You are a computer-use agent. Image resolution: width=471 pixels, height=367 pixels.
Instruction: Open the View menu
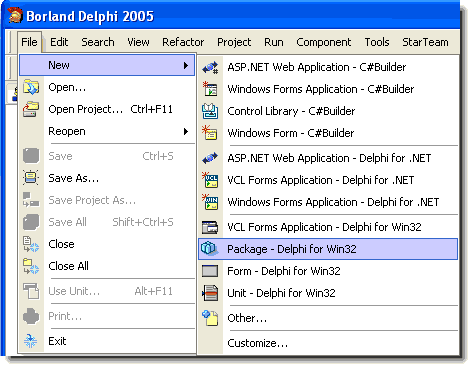(138, 42)
